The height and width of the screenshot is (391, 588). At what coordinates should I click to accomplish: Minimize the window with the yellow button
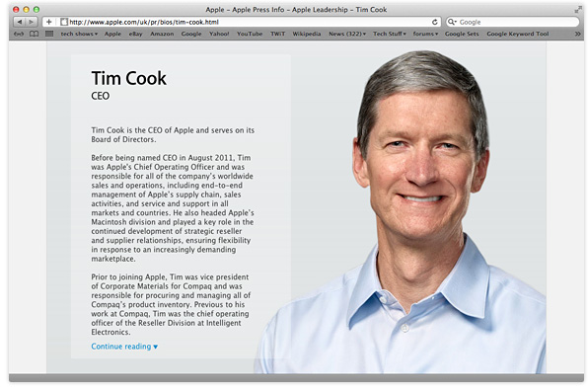pyautogui.click(x=26, y=10)
